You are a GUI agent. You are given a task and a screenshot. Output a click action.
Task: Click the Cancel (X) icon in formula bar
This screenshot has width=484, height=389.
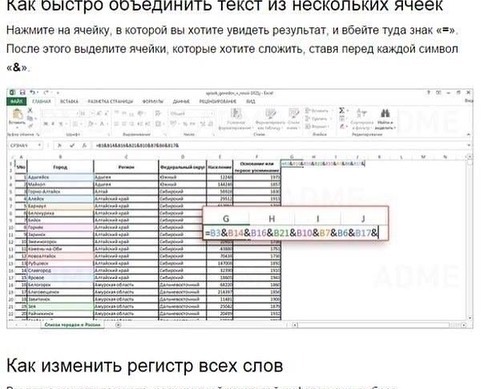click(x=60, y=145)
